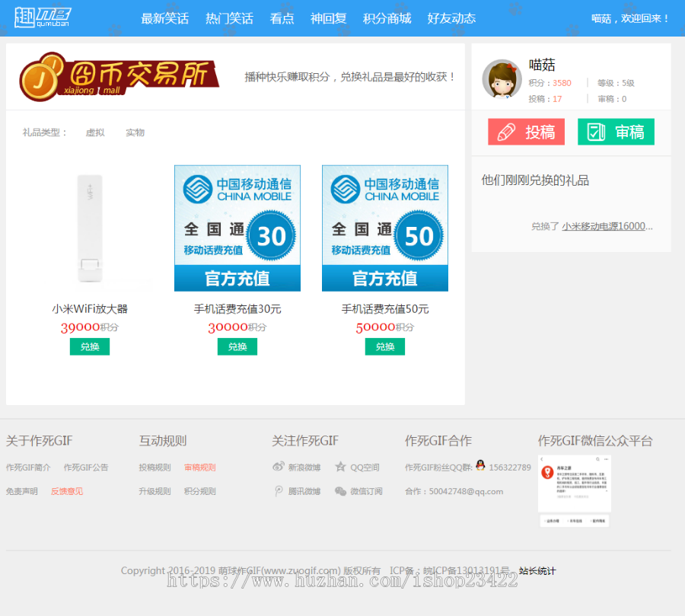Open the 热门笑话 menu item
The image size is (685, 616).
(229, 18)
